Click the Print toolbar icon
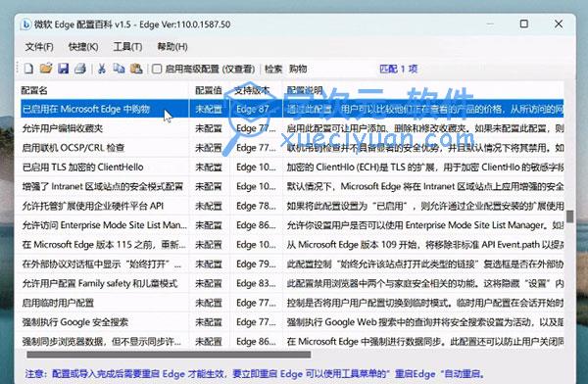Image resolution: width=588 pixels, height=384 pixels. [80, 69]
